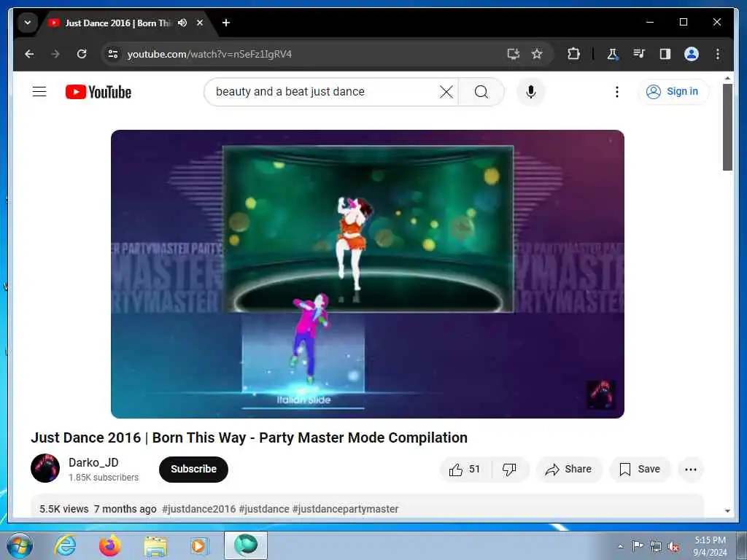Open the Windows Start menu
The image size is (747, 560).
tap(20, 545)
